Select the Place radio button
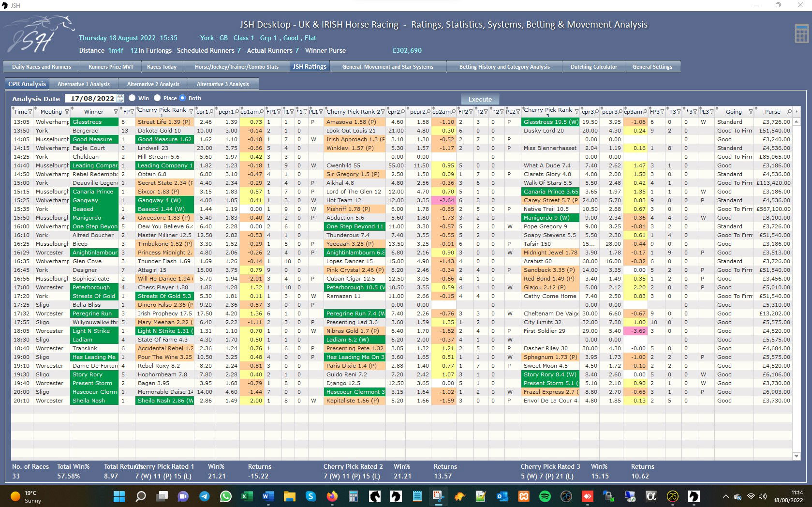This screenshot has width=812, height=507. (x=157, y=98)
